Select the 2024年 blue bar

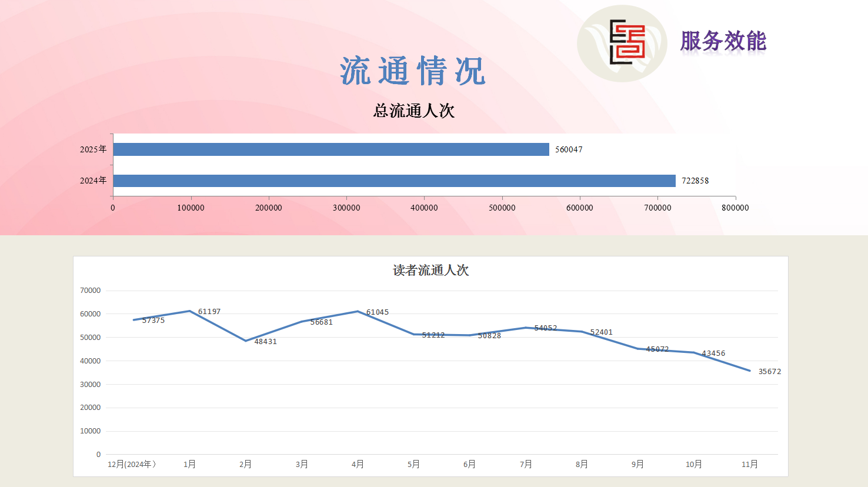point(394,181)
